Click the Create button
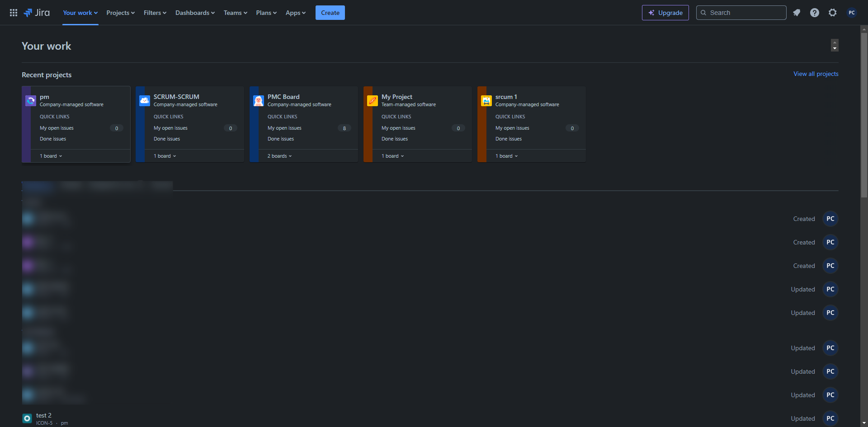 [x=330, y=13]
